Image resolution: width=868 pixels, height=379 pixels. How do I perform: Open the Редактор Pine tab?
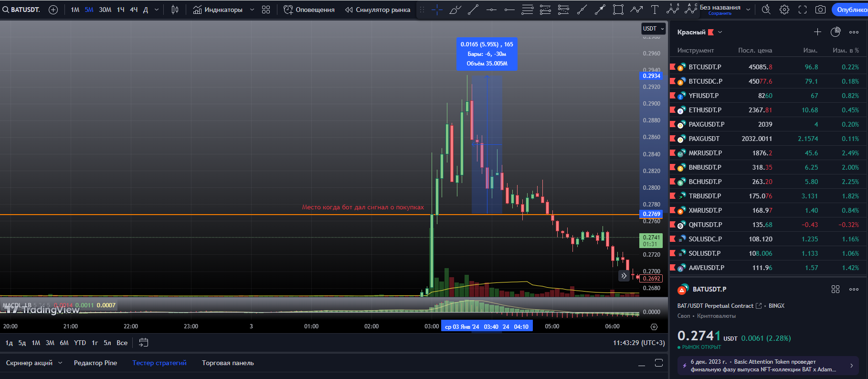tap(95, 363)
